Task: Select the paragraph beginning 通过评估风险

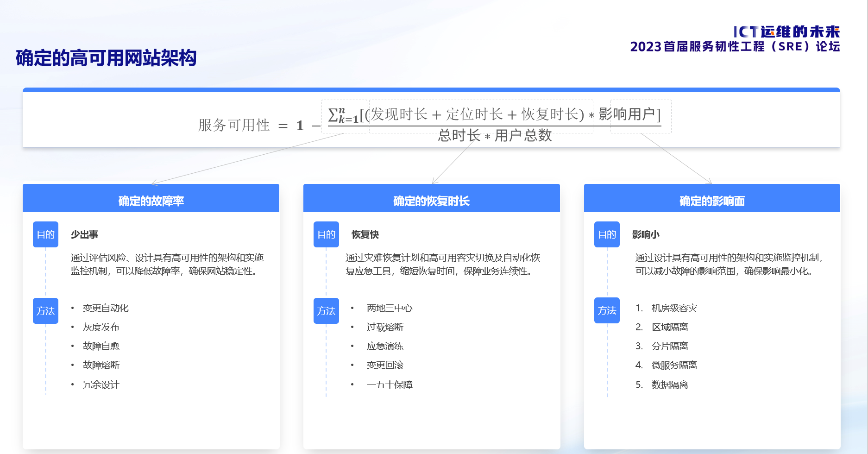Action: point(167,264)
